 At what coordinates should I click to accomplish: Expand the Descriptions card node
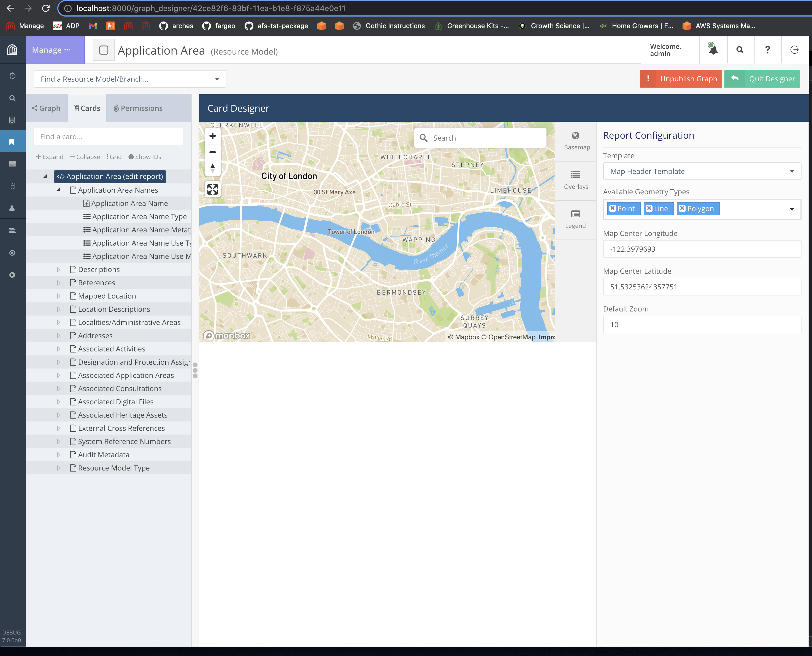click(x=59, y=269)
